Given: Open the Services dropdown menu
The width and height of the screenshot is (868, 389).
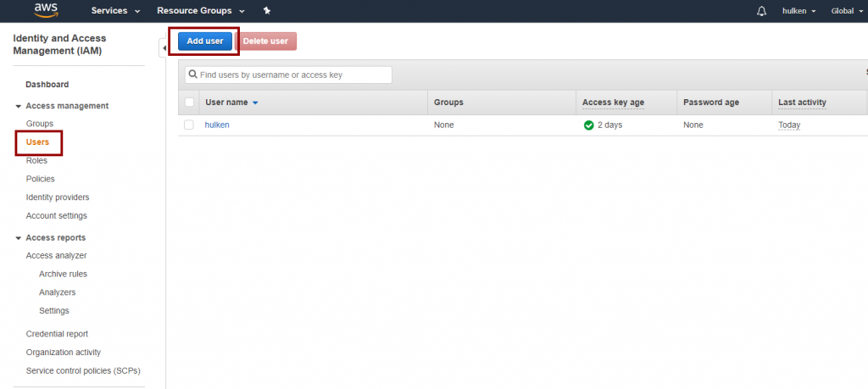Looking at the screenshot, I should [x=115, y=11].
